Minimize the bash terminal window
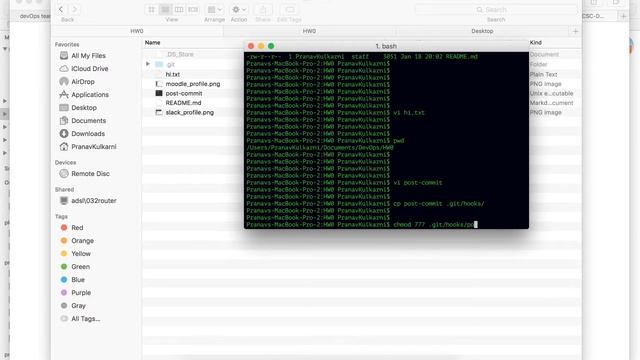 tap(261, 46)
